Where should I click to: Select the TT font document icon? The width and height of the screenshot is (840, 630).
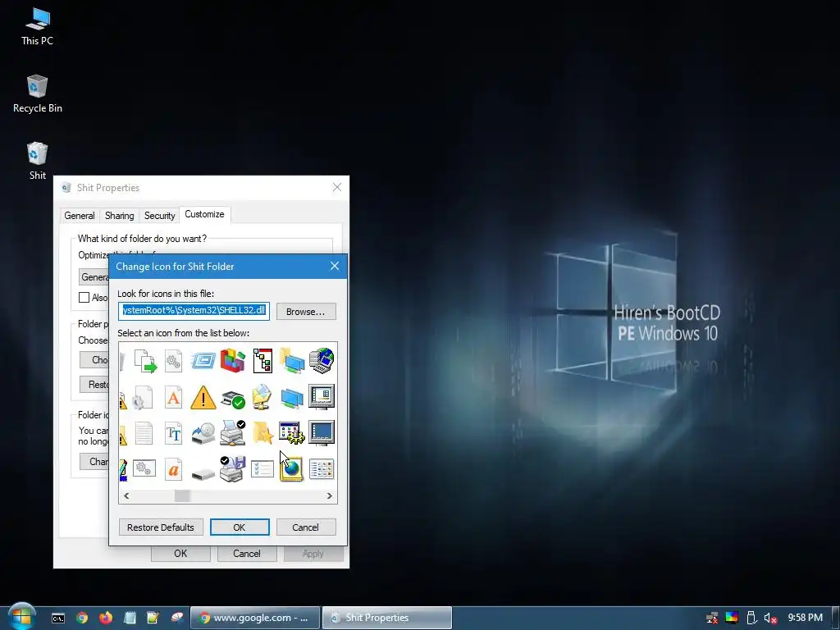coord(173,433)
